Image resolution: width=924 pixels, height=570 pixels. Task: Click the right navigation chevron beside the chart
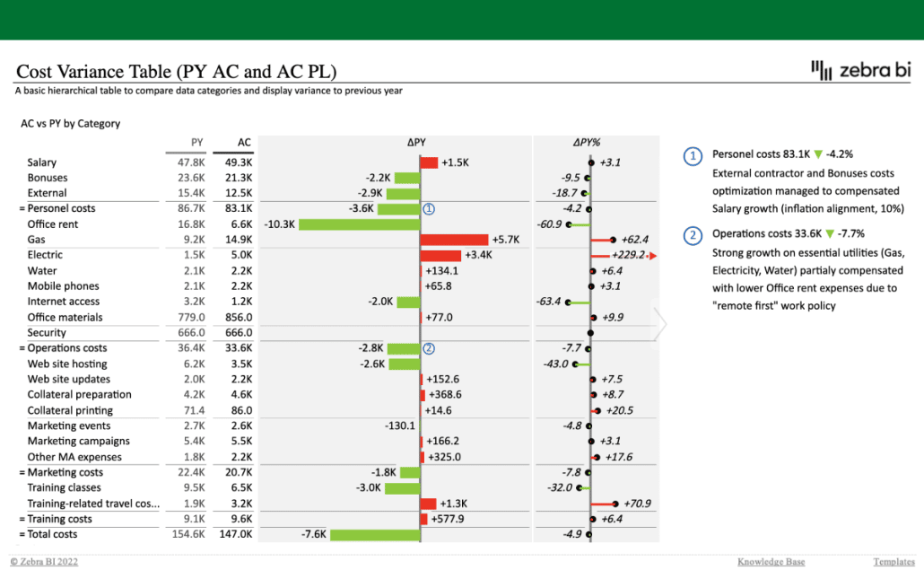pyautogui.click(x=661, y=323)
